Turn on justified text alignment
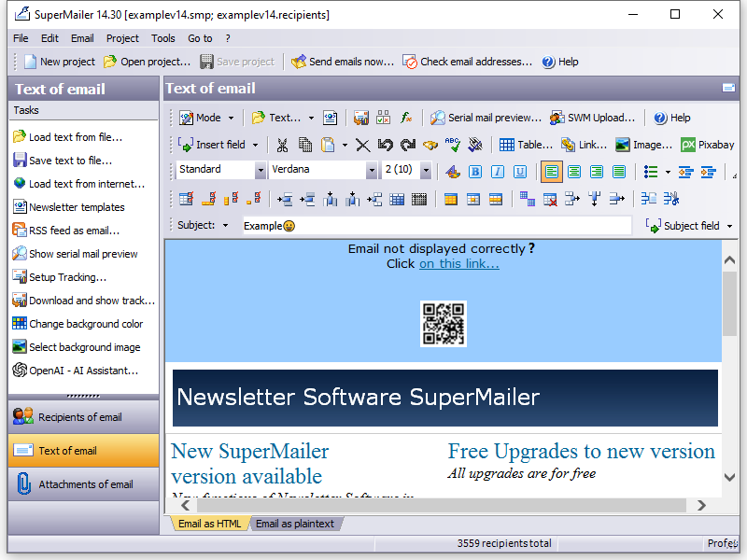The width and height of the screenshot is (747, 560). (x=619, y=172)
